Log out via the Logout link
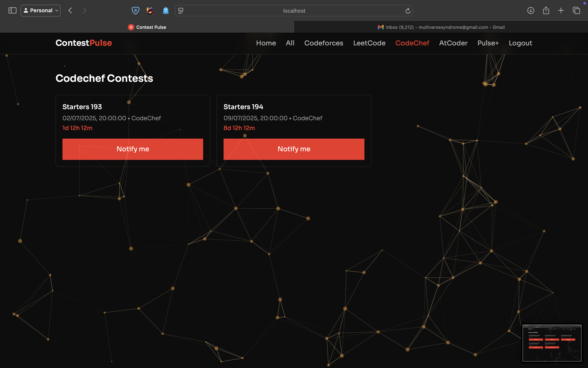588x368 pixels. [520, 43]
